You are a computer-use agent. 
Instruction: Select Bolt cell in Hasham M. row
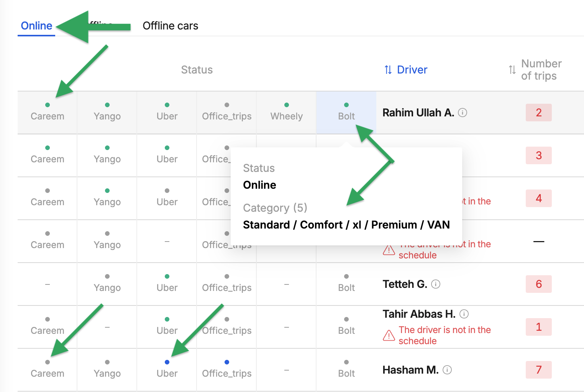[346, 370]
